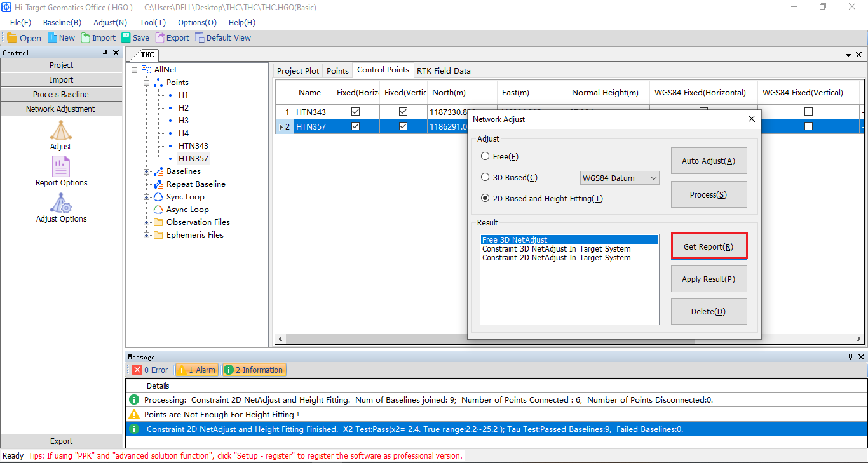The image size is (868, 463).
Task: Click the Adjust icon in Network Adjustment
Action: [61, 130]
